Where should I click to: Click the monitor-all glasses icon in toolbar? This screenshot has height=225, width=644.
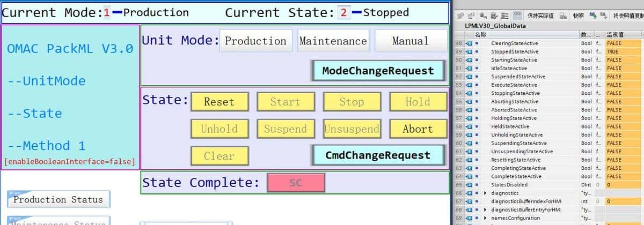[517, 16]
